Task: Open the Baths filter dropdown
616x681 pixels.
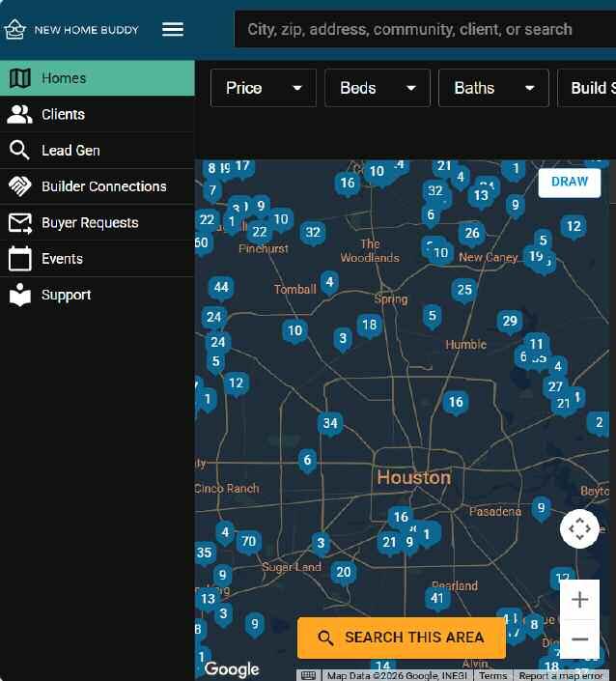Action: tap(493, 88)
